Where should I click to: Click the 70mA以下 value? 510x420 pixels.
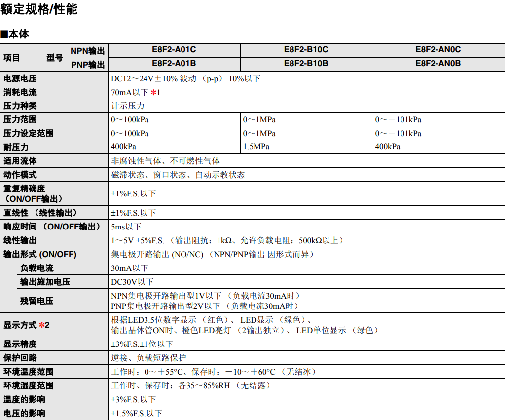(130, 93)
